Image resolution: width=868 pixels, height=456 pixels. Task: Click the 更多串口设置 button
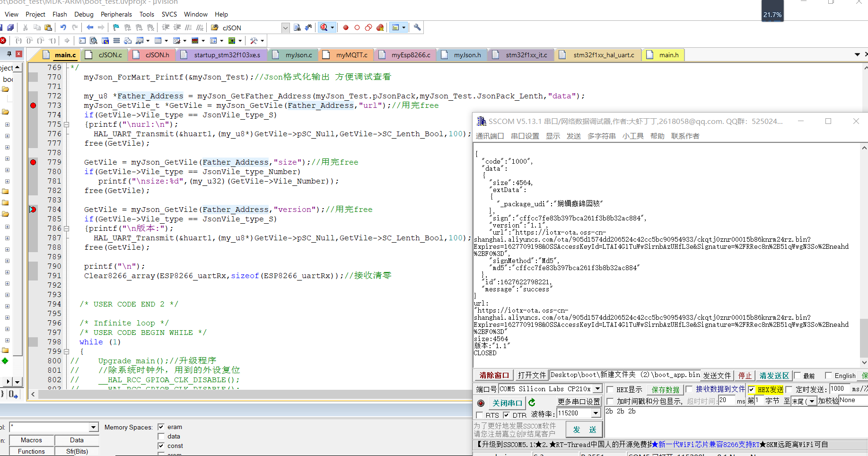(579, 402)
